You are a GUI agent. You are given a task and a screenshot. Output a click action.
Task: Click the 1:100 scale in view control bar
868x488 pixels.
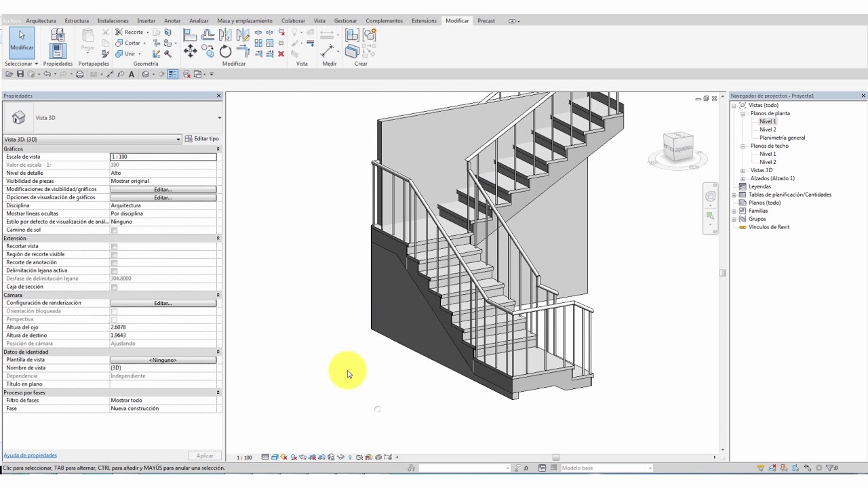[x=244, y=457]
